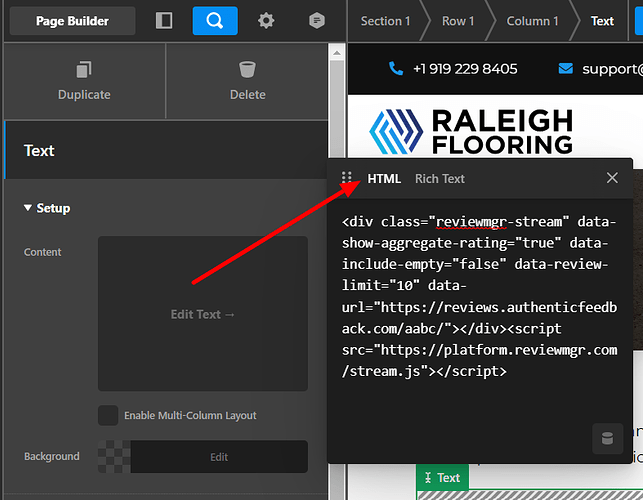
Task: Click the Background label
Action: [x=52, y=456]
